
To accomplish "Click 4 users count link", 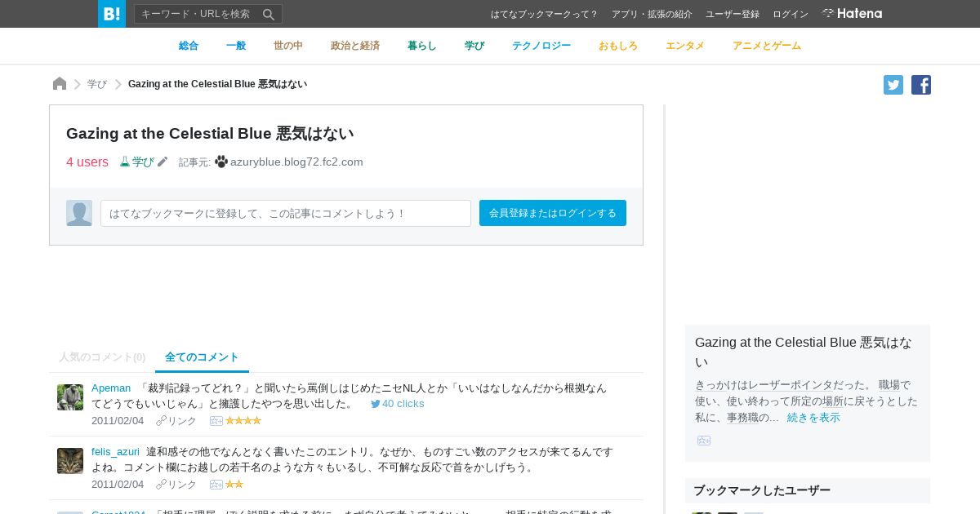I will [x=87, y=162].
